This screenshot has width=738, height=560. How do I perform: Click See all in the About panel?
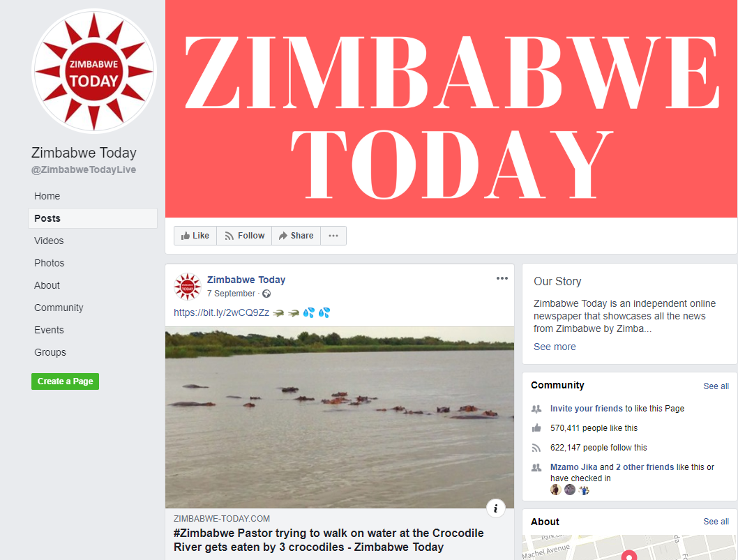(716, 522)
